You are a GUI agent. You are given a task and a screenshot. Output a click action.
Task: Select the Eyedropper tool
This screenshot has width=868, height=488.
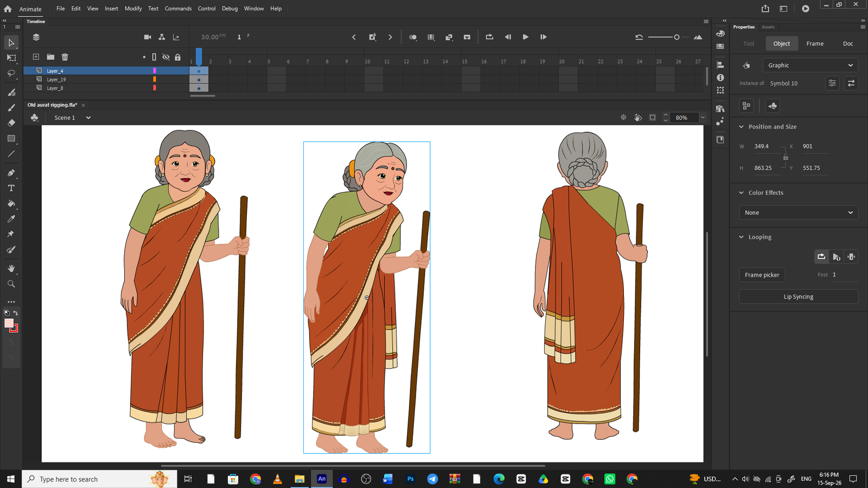[11, 219]
